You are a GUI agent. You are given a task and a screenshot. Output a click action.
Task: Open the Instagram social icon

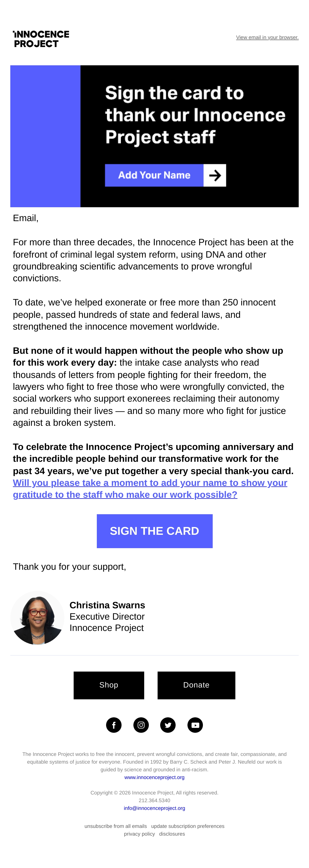tap(141, 725)
